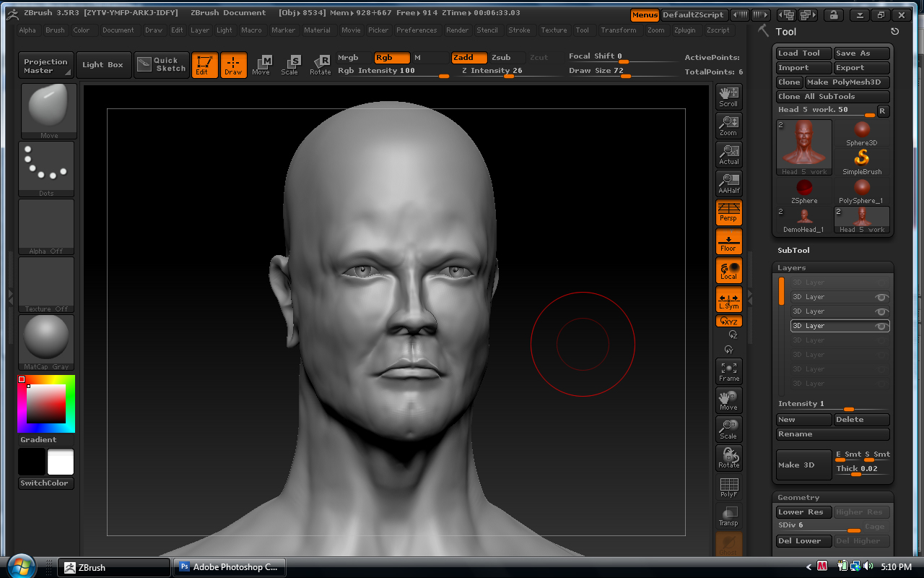Click the main color picker square

click(x=46, y=404)
